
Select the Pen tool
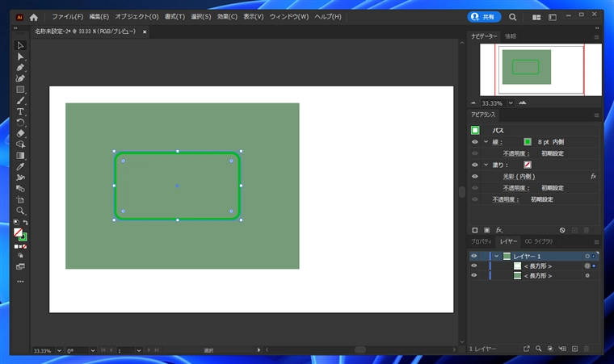point(20,68)
